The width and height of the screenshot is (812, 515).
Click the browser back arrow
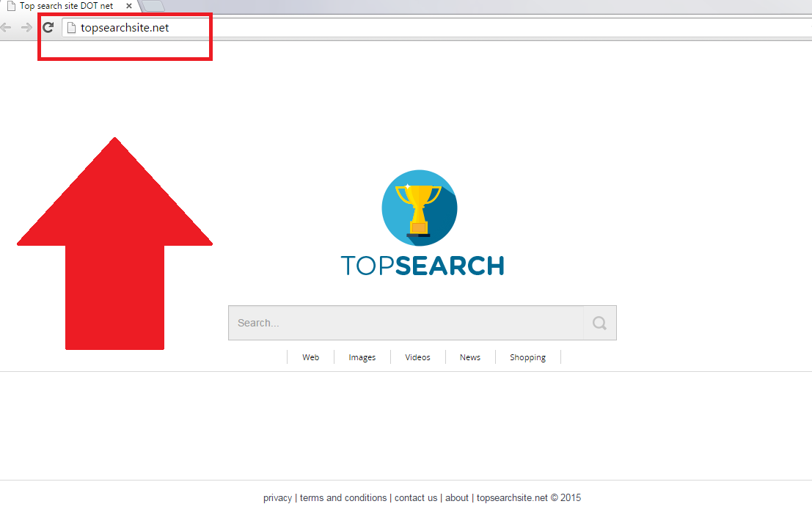tap(6, 28)
